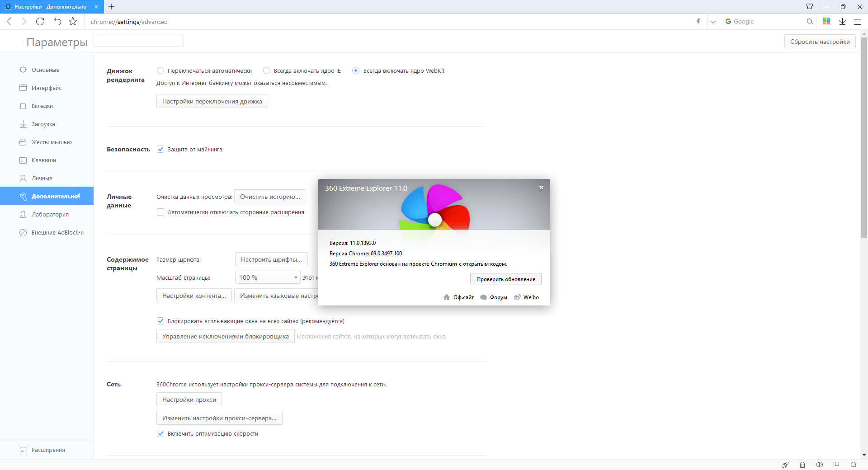Select Всегда включать ядро WebKit radio
This screenshot has height=470, width=868.
tap(356, 70)
